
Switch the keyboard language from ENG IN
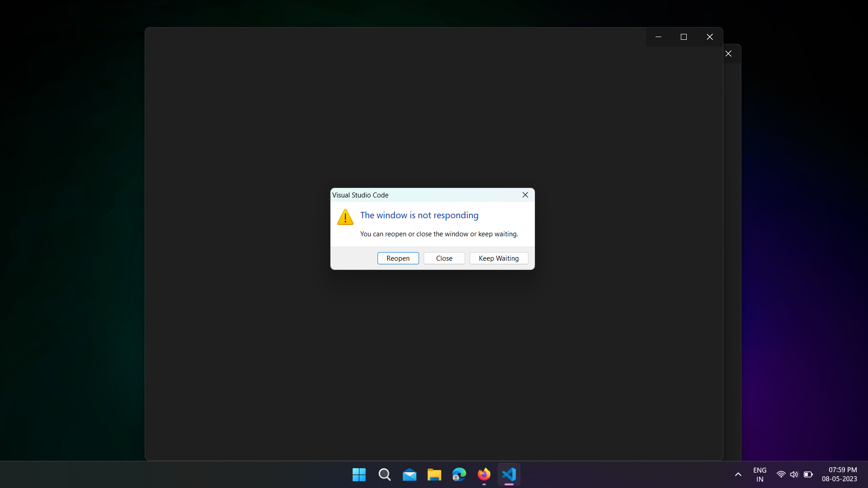click(x=759, y=474)
